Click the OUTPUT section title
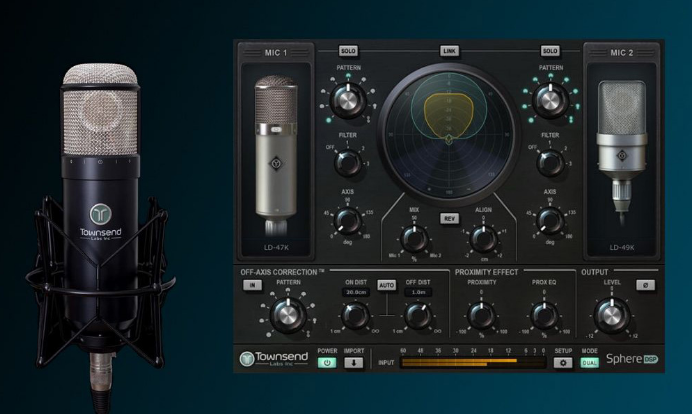The width and height of the screenshot is (692, 414). click(594, 272)
